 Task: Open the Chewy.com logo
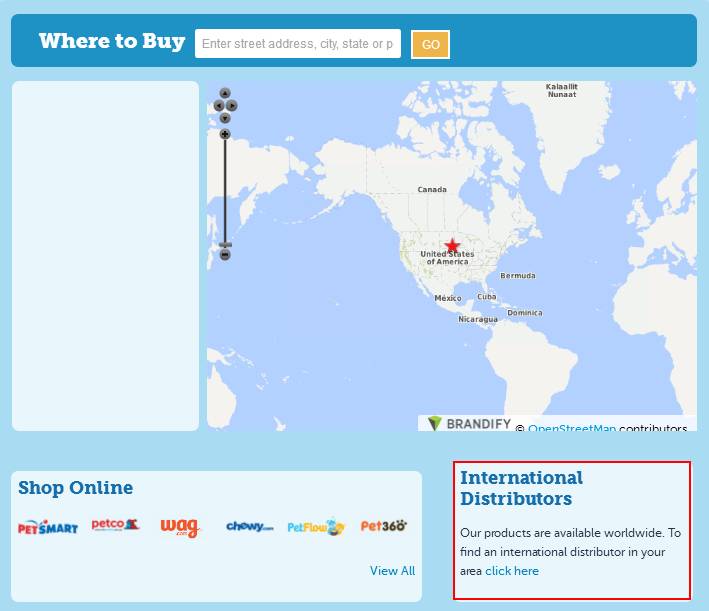pyautogui.click(x=249, y=526)
